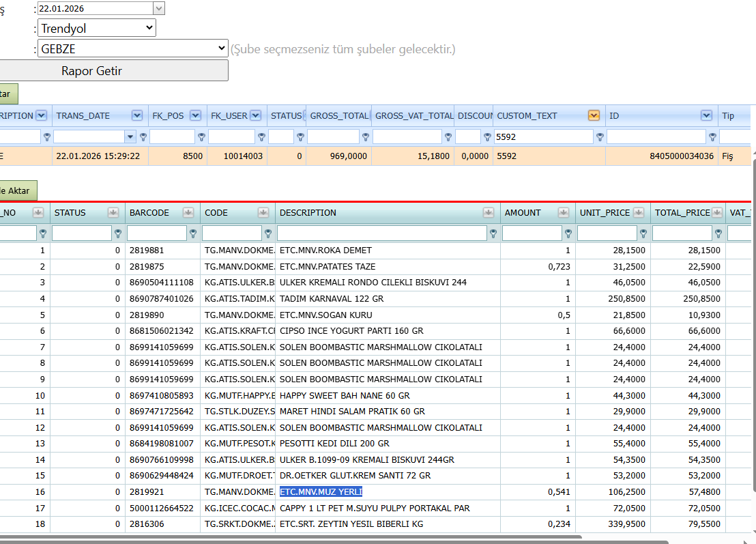This screenshot has height=544, width=756.
Task: Click barcode 8690504111108
Action: click(162, 283)
